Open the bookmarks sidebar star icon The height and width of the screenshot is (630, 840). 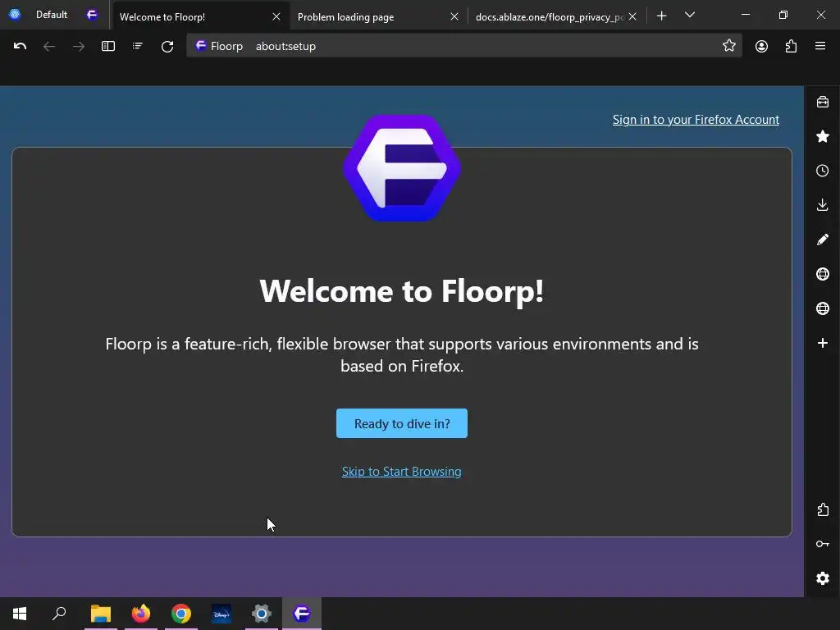tap(822, 136)
